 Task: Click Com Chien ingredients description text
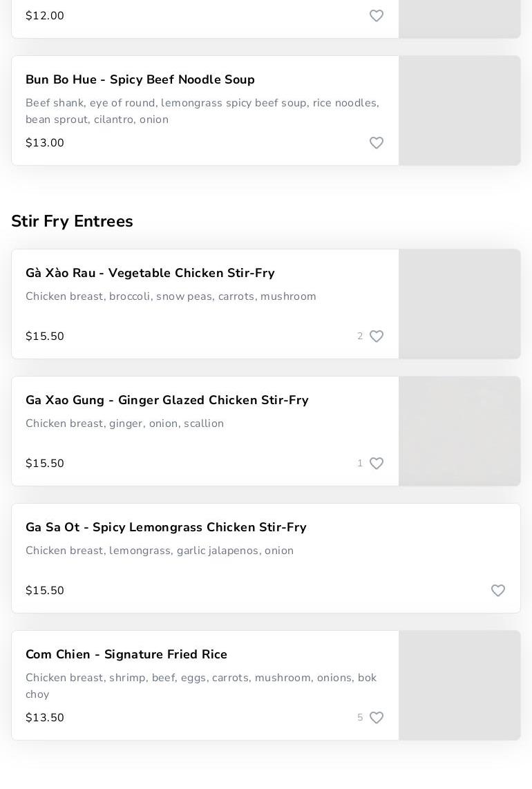tap(201, 686)
